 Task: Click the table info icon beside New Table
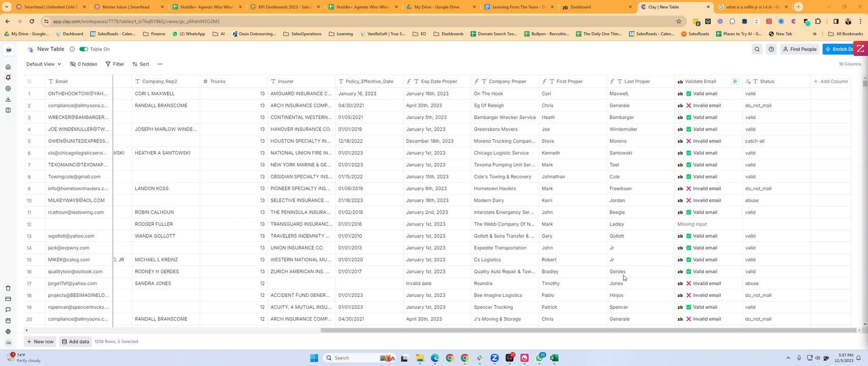point(72,49)
